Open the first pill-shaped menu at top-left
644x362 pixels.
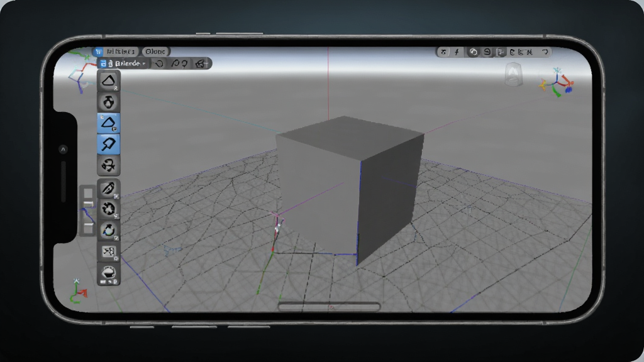[x=116, y=52]
